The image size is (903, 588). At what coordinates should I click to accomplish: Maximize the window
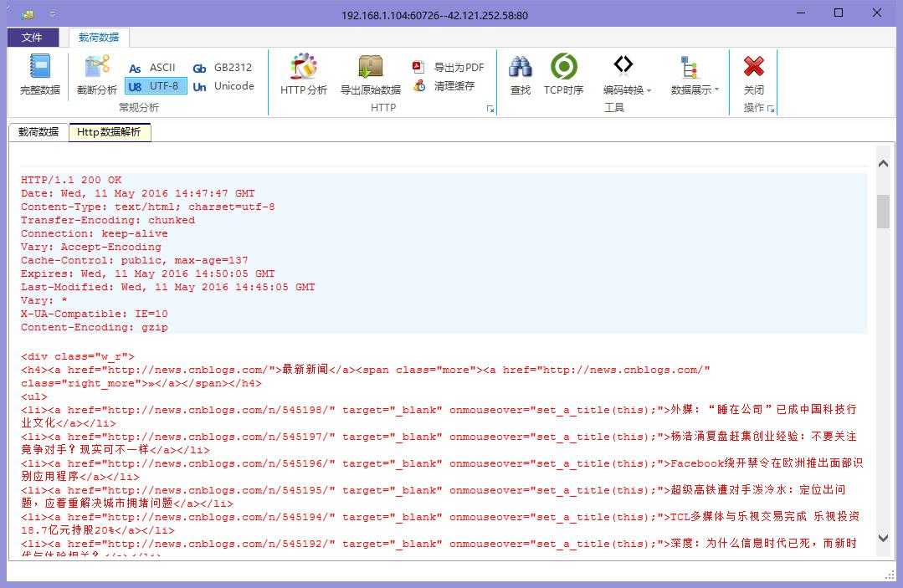839,13
